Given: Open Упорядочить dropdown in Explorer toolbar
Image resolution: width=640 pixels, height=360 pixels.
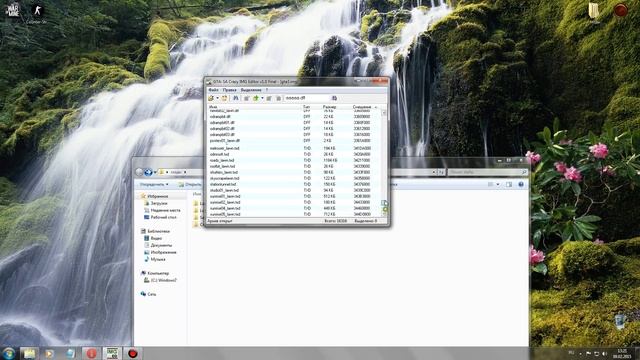Looking at the screenshot, I should [x=154, y=184].
